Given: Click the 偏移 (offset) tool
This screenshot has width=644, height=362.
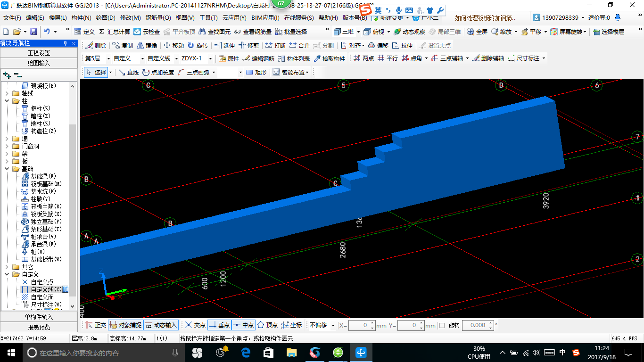Looking at the screenshot, I should point(379,46).
